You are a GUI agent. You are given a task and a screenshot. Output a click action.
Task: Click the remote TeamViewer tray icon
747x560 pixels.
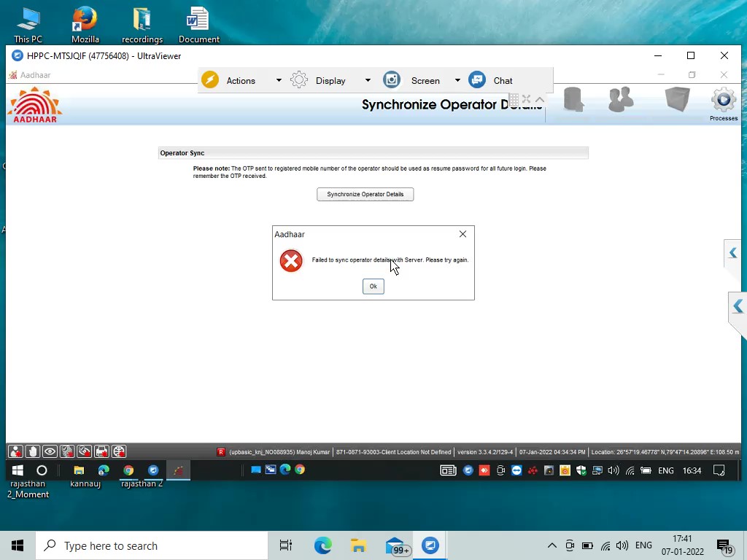[516, 470]
